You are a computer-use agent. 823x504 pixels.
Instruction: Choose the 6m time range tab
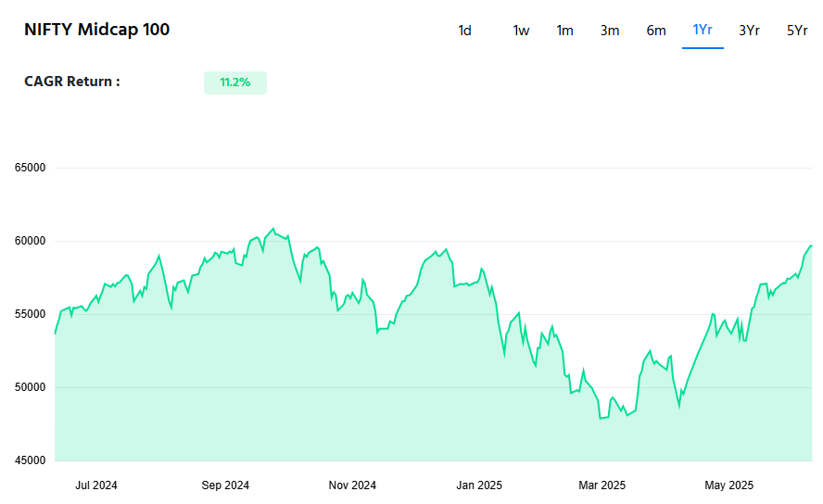point(656,31)
